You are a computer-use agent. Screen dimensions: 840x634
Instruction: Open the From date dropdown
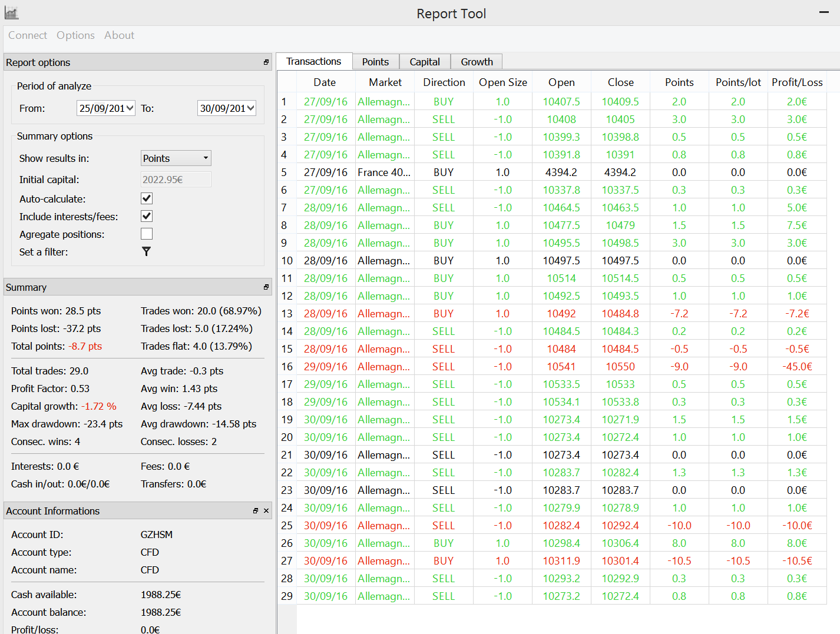(x=130, y=108)
